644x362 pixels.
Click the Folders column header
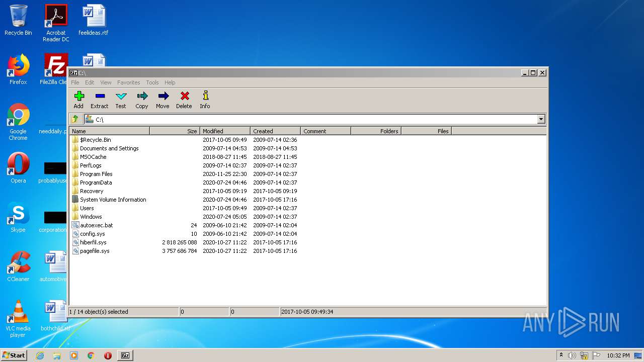pos(376,131)
